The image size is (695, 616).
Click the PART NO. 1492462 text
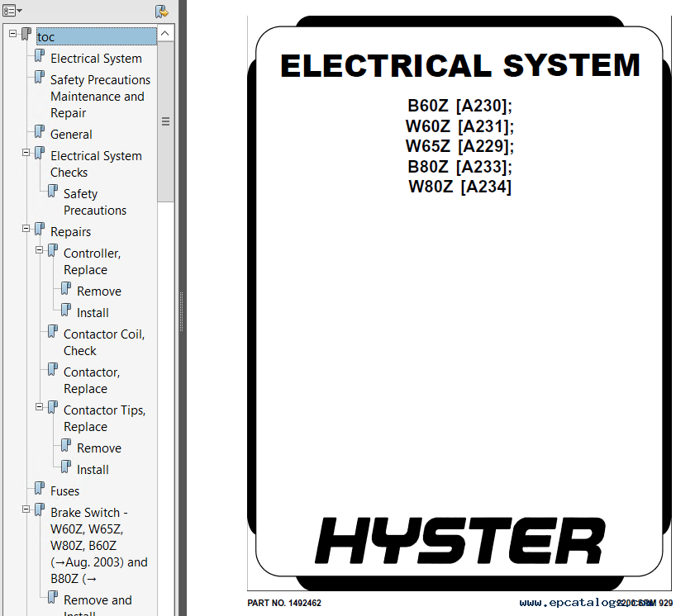pos(284,603)
